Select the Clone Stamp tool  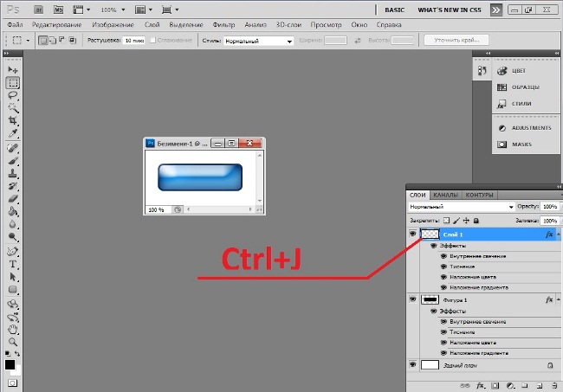[x=13, y=173]
